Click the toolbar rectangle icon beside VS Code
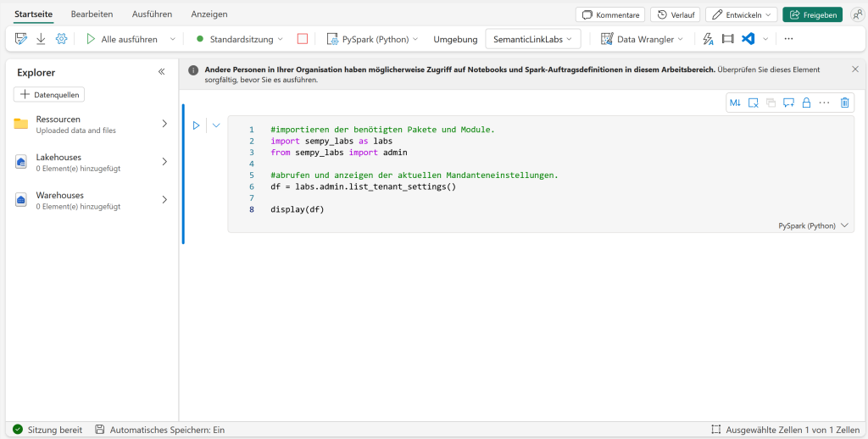Viewport: 868px width, 439px height. (x=728, y=39)
